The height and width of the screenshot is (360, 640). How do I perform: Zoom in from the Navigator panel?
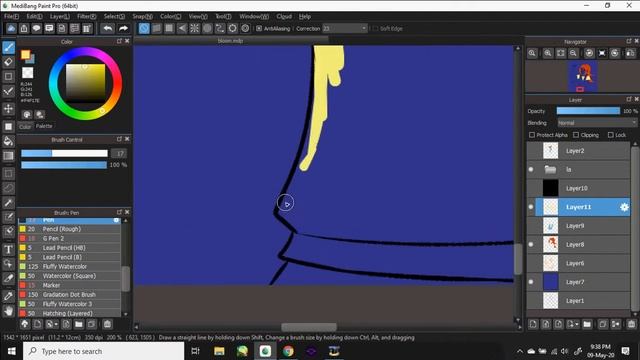click(548, 53)
